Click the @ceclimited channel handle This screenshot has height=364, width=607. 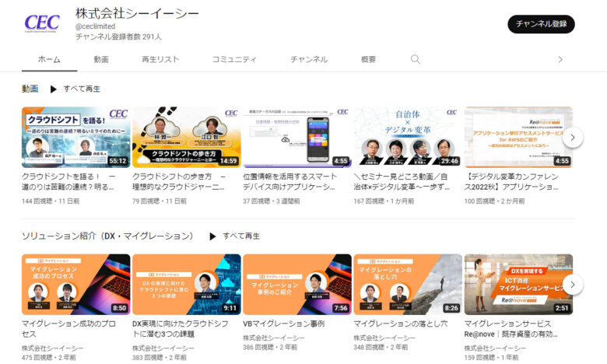point(95,26)
